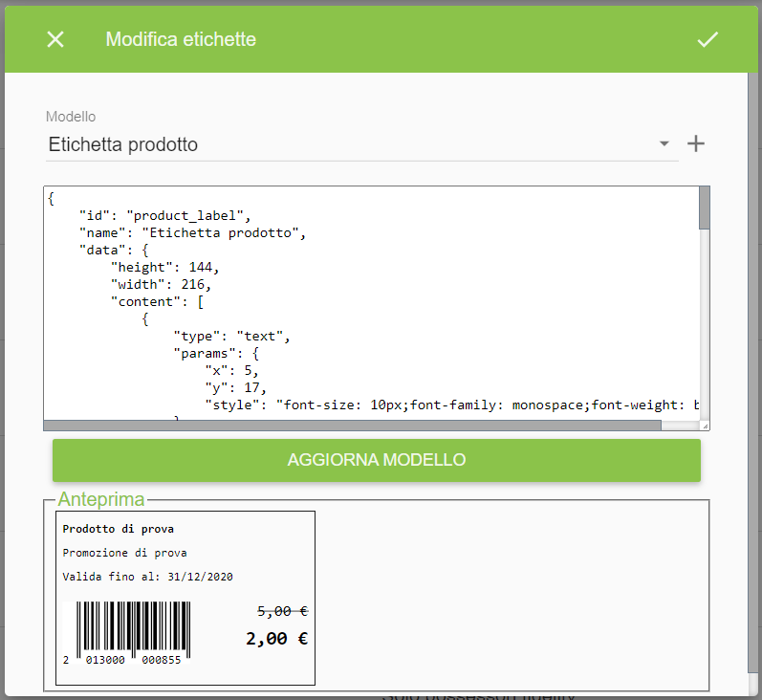Select the Etichetta prodotto model field

point(361,144)
